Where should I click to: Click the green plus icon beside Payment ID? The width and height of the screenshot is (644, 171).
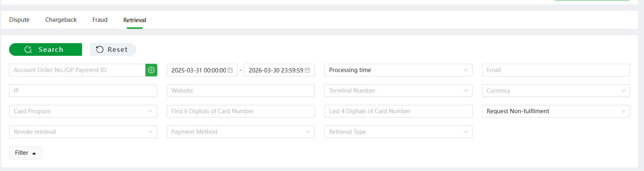click(x=151, y=70)
